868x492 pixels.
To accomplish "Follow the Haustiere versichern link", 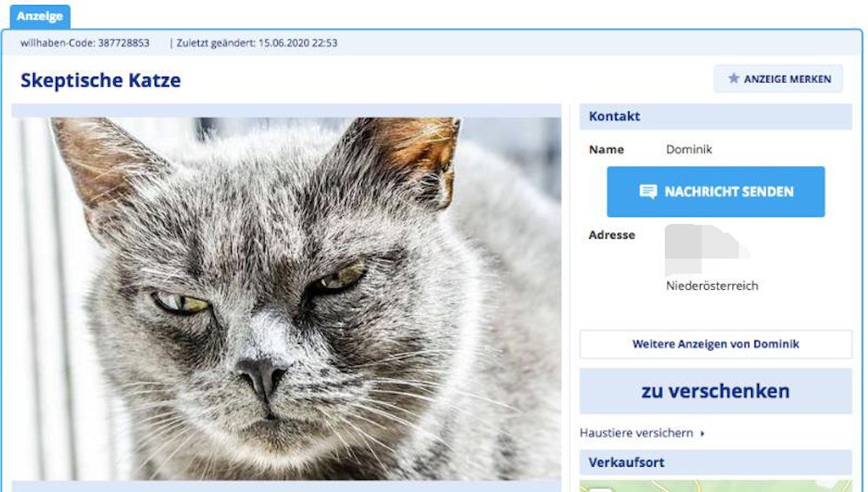I will pyautogui.click(x=636, y=433).
